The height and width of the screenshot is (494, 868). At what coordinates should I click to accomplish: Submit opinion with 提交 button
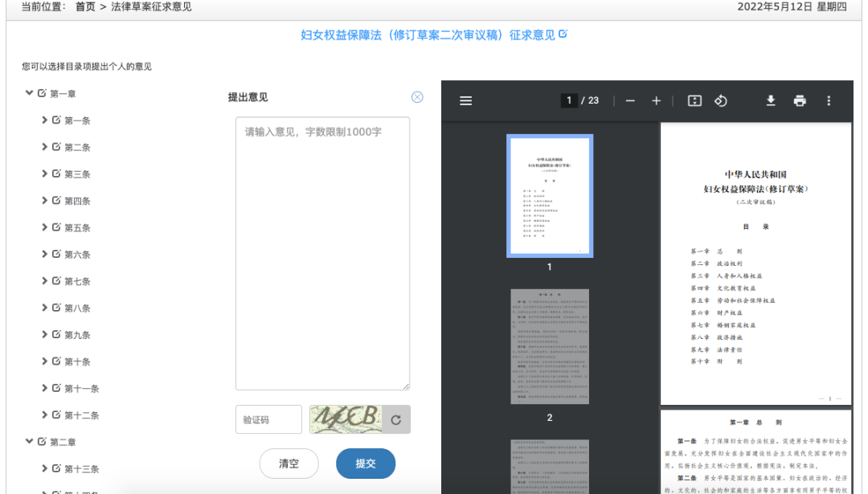366,463
